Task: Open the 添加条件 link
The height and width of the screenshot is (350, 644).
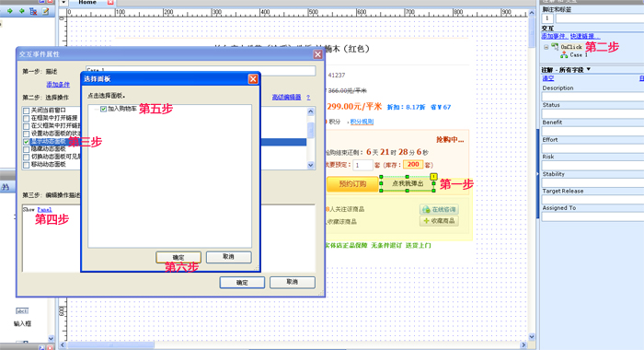Action: tap(58, 85)
